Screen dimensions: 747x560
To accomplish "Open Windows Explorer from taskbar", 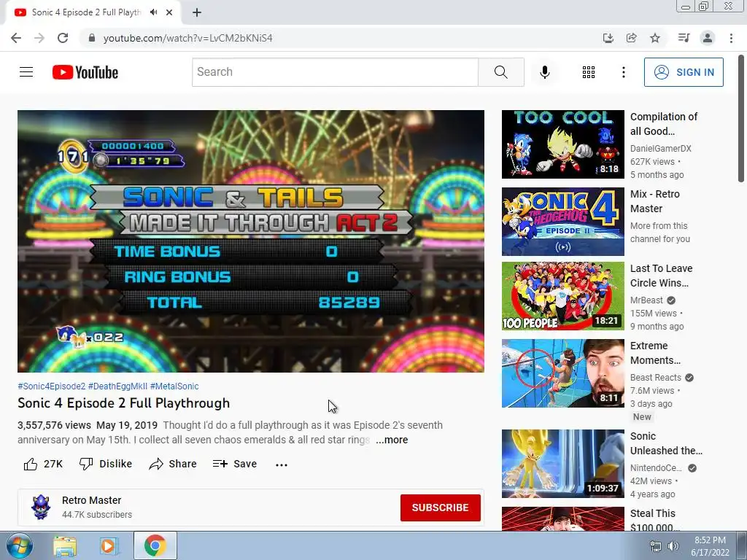I will point(65,546).
